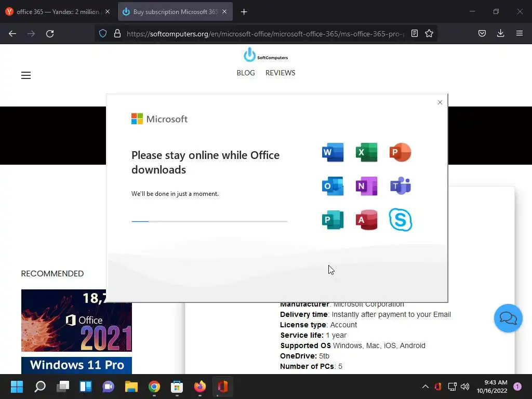Open Windows taskbar search
Image resolution: width=532 pixels, height=399 pixels.
click(39, 387)
